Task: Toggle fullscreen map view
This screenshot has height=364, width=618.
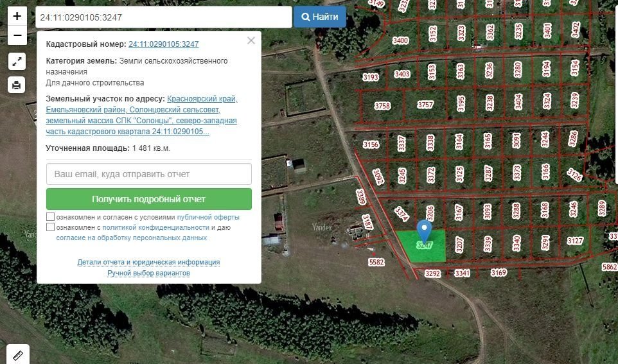Action: (17, 62)
